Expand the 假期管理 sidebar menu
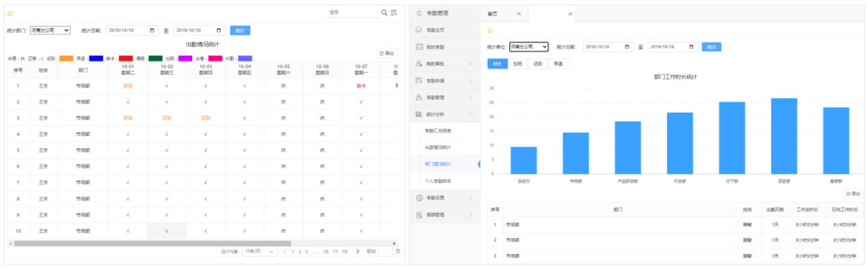Viewport: 868px width, 269px height. (x=470, y=214)
